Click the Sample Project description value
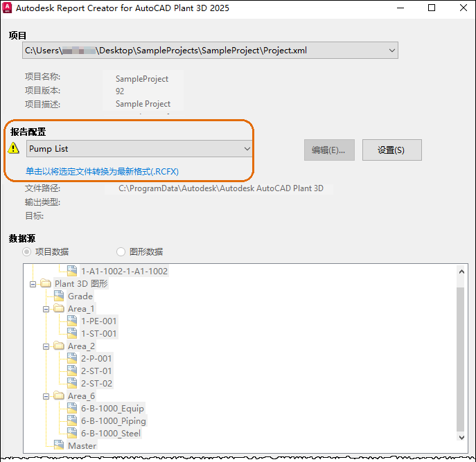 pos(143,104)
